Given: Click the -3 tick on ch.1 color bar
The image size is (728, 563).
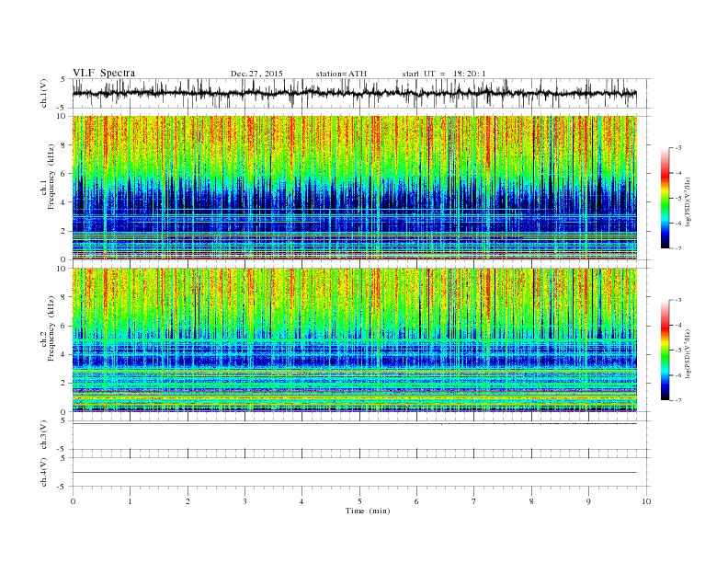Looking at the screenshot, I should tap(678, 148).
